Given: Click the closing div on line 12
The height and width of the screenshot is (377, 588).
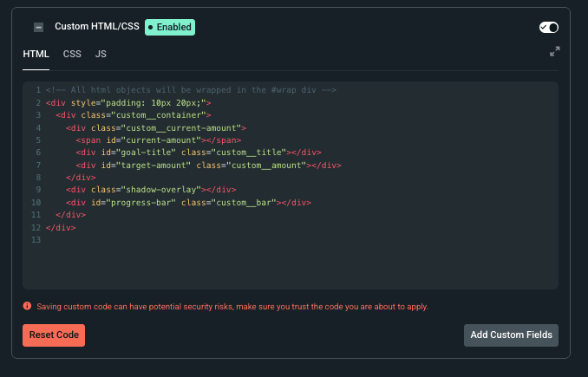Looking at the screenshot, I should pyautogui.click(x=61, y=227).
